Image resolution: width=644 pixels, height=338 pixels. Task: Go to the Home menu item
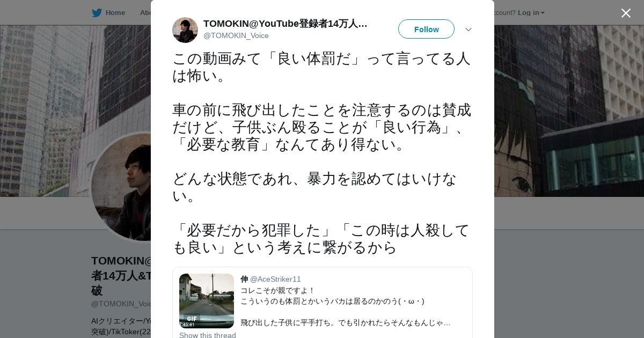115,13
